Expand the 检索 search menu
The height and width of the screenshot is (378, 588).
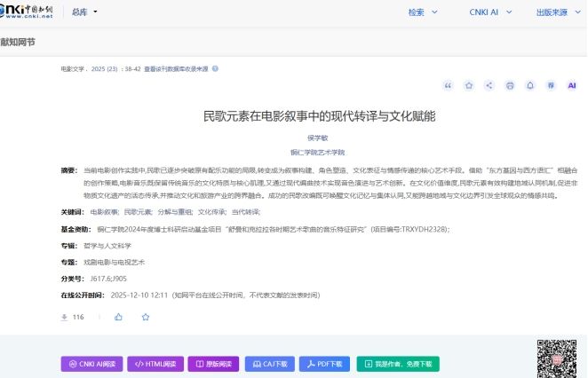tap(423, 12)
